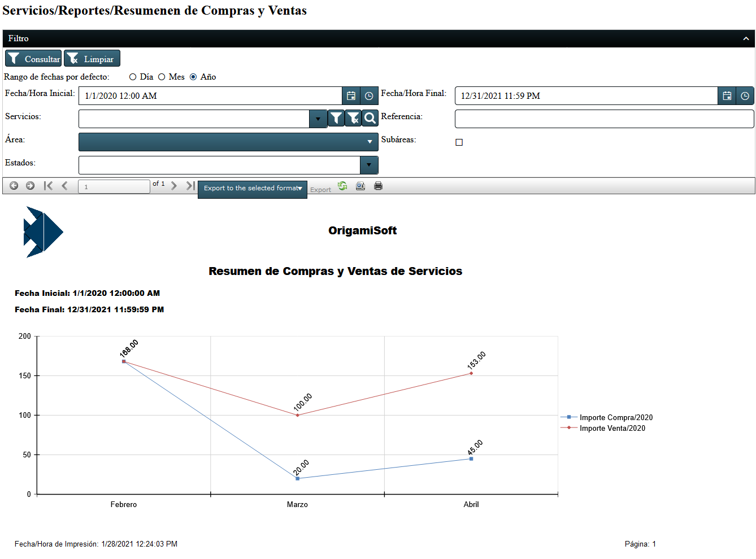Click the Limpiar clear-filter button
The height and width of the screenshot is (559, 756).
[x=92, y=59]
